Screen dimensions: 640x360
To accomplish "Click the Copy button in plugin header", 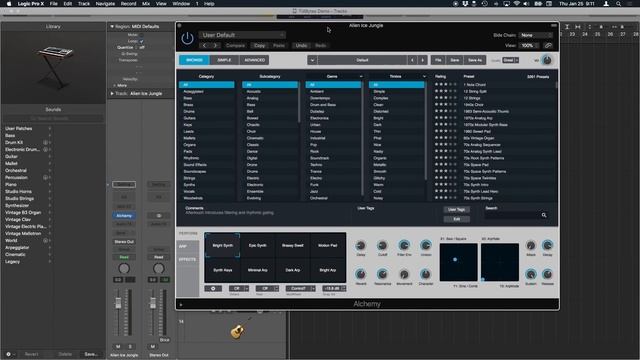I will point(260,46).
